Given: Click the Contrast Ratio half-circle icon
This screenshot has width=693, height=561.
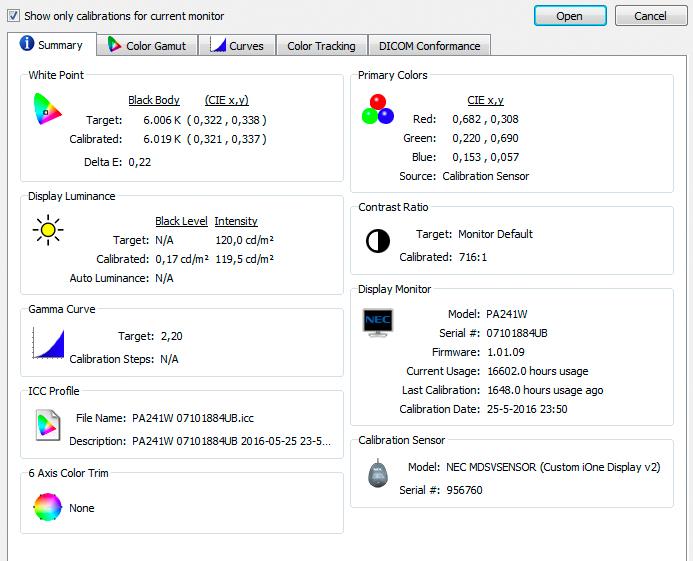Looking at the screenshot, I should point(378,241).
